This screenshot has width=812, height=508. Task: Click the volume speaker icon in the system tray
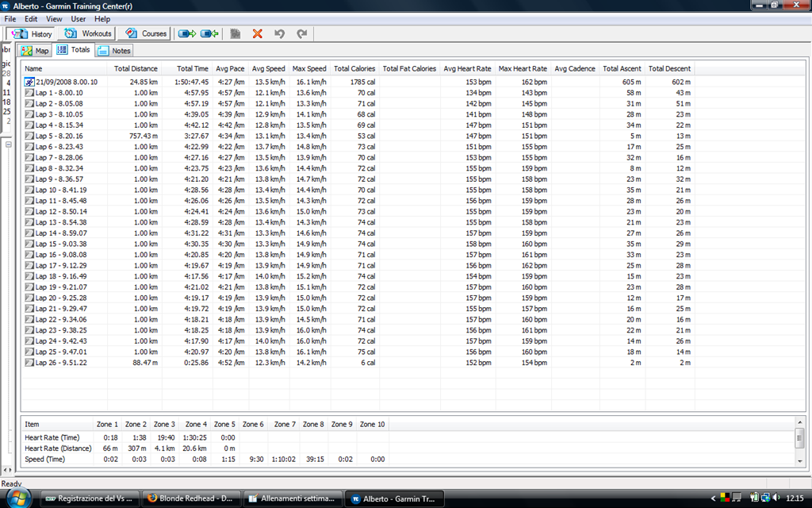[776, 498]
